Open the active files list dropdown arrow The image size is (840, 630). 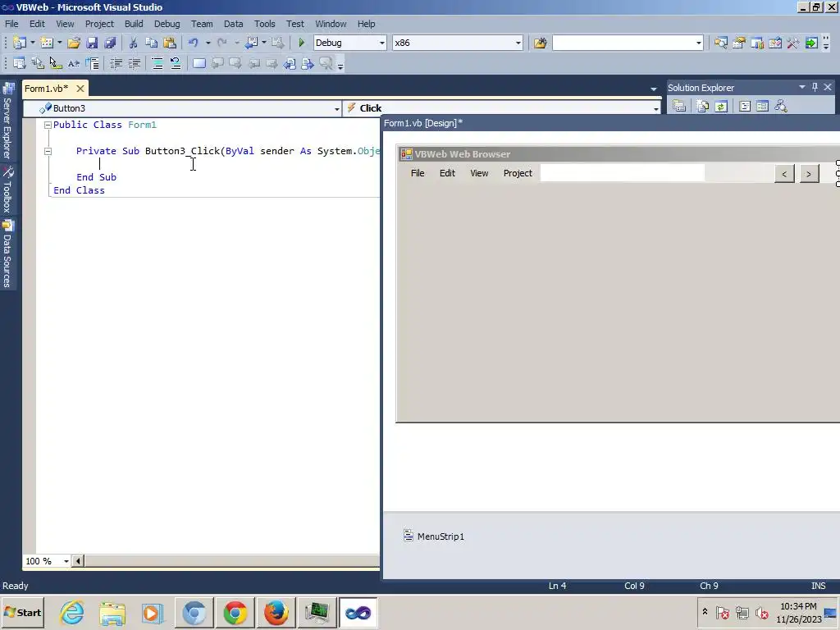[654, 89]
